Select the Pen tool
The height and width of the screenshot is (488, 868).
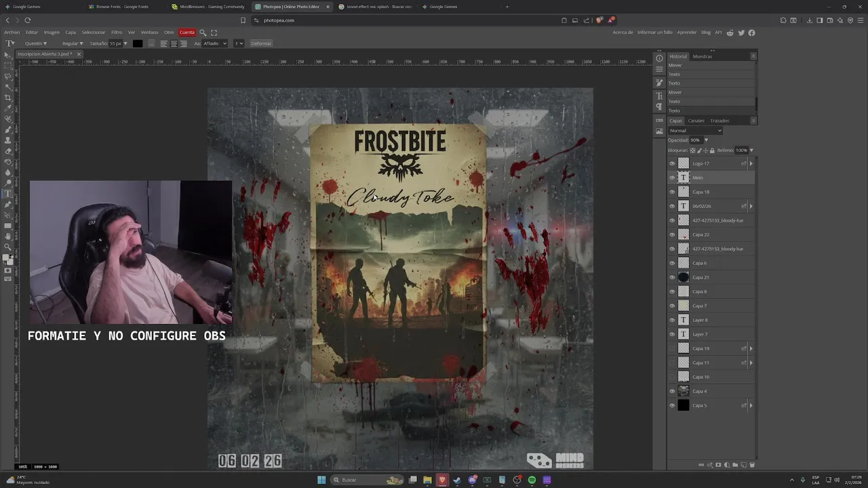coord(8,204)
